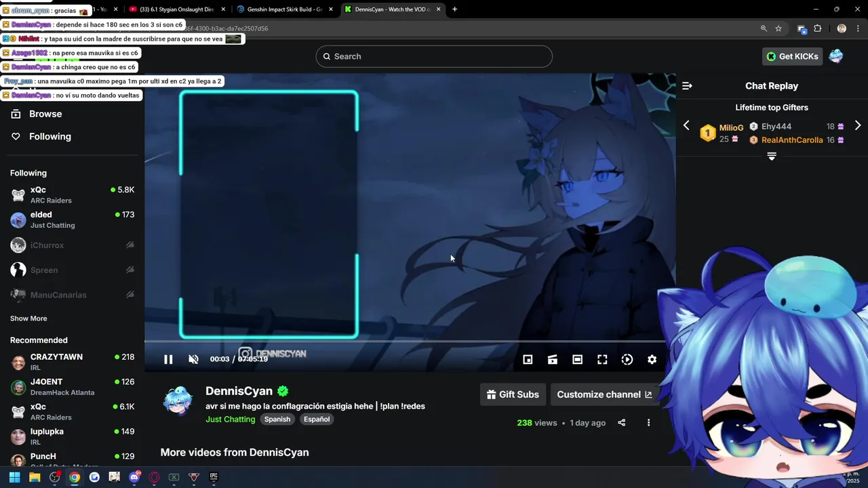Unmute the video player volume
This screenshot has height=488, width=868.
click(193, 359)
